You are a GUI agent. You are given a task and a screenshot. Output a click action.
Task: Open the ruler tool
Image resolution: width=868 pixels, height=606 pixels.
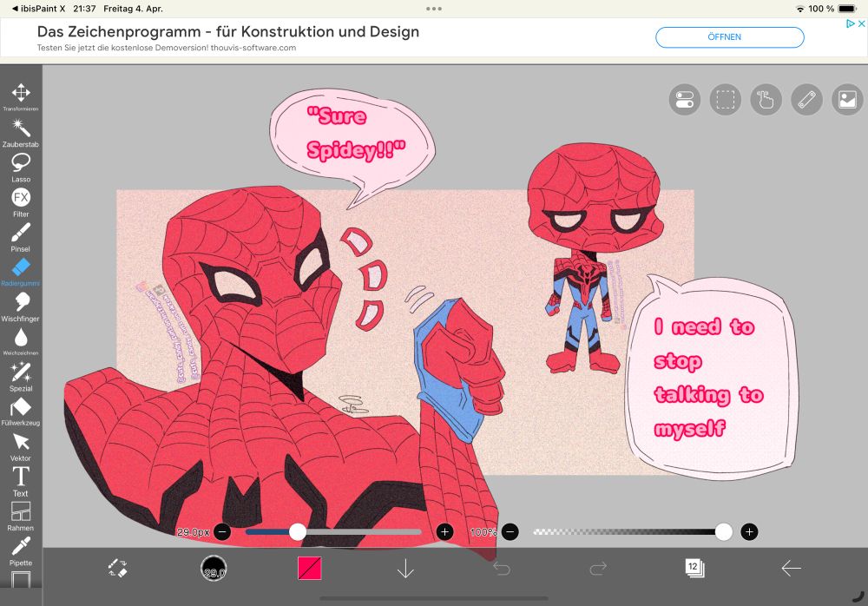pos(806,100)
